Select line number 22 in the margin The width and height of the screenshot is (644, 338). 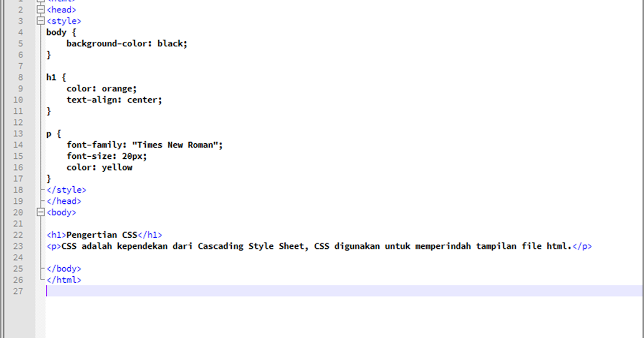pos(18,235)
